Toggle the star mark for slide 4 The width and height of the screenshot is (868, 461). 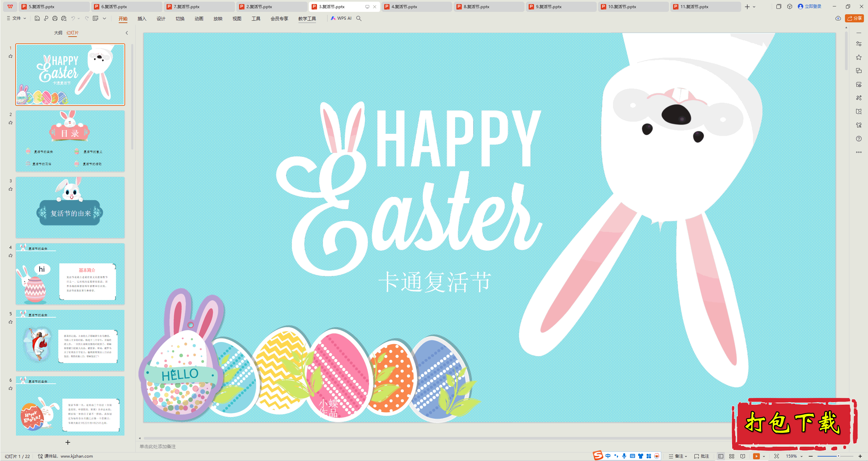tap(11, 256)
